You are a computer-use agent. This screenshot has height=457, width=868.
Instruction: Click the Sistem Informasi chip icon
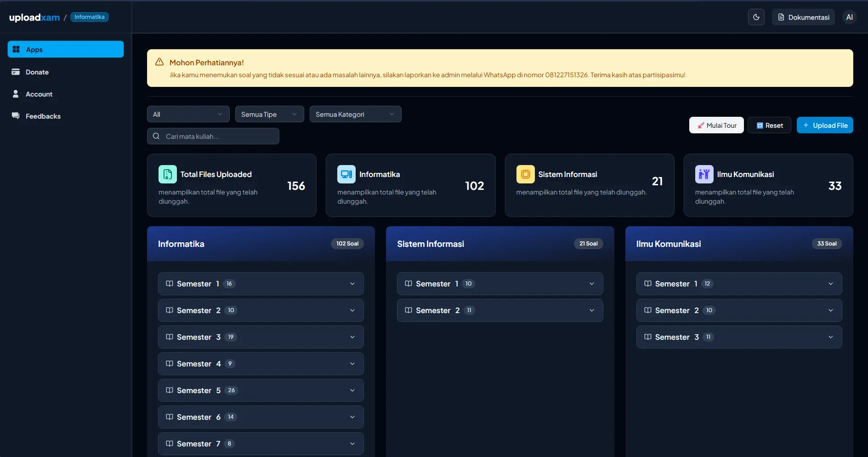[x=525, y=174]
